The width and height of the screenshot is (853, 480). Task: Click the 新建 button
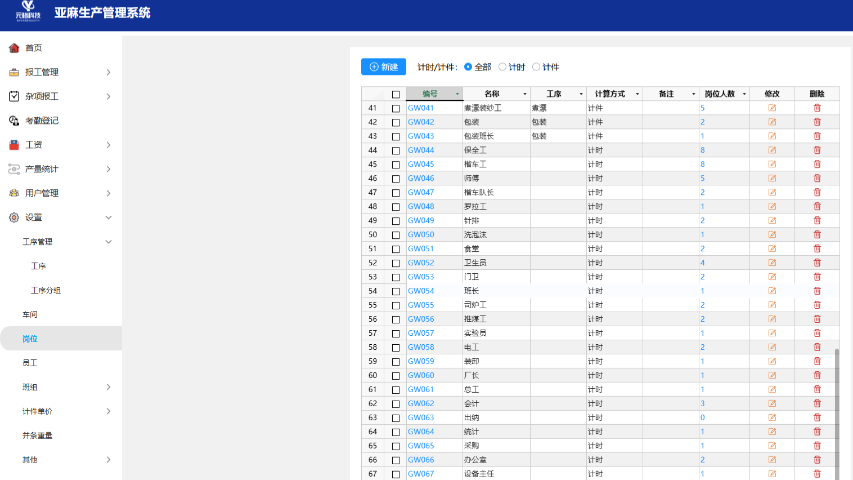[x=383, y=67]
